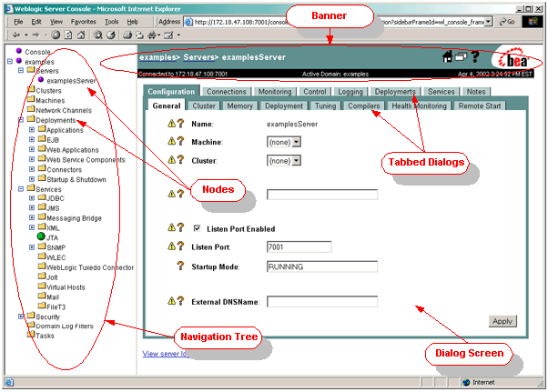
Task: Open the File menu
Action: coord(18,22)
